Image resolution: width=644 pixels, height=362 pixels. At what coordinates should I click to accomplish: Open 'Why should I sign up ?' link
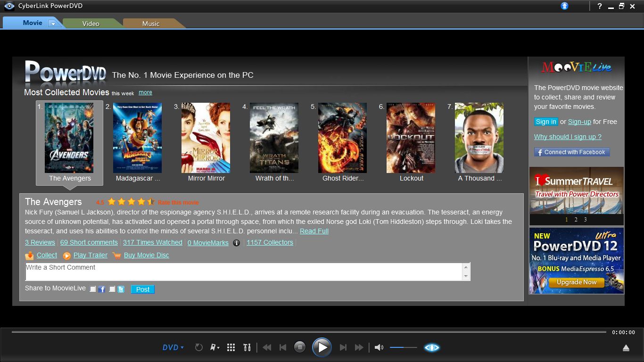pyautogui.click(x=568, y=137)
